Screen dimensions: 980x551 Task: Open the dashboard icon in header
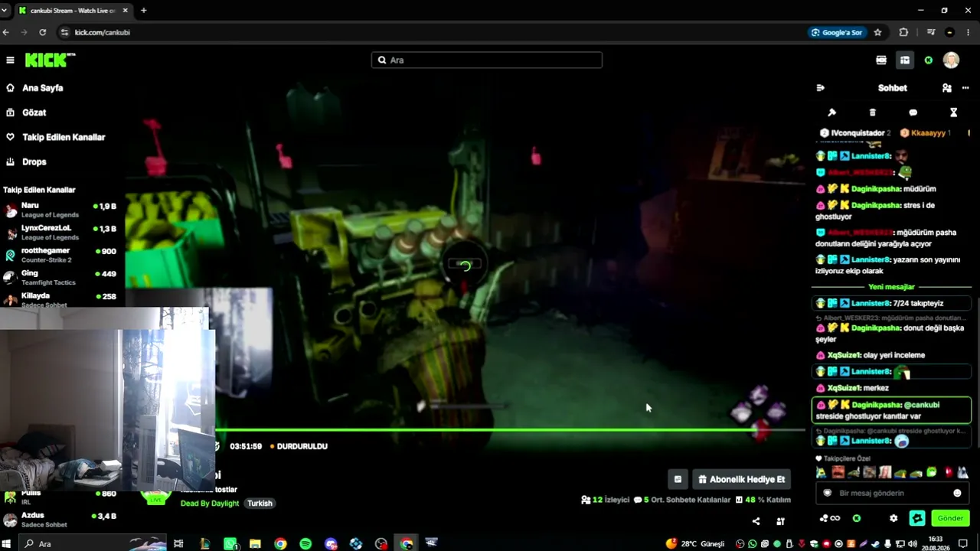point(904,60)
